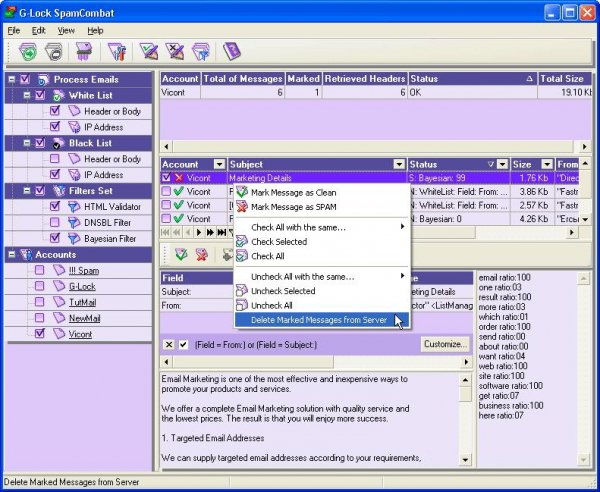Click the Customize... button
Image resolution: width=600 pixels, height=492 pixels.
click(445, 344)
